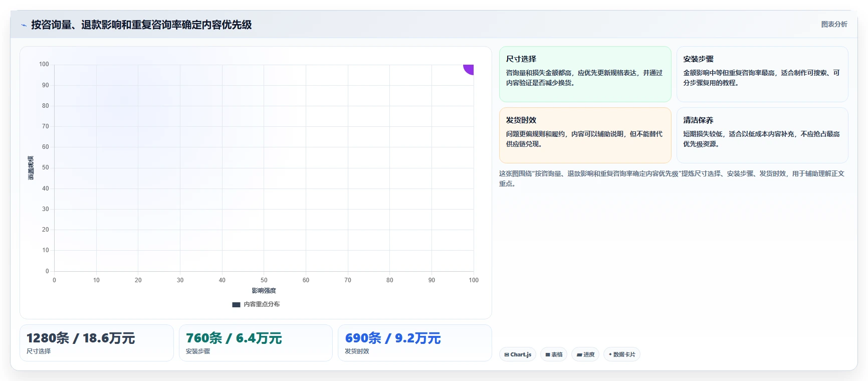
Task: Click the 760条 / 6.4万元 stat card
Action: pos(256,343)
